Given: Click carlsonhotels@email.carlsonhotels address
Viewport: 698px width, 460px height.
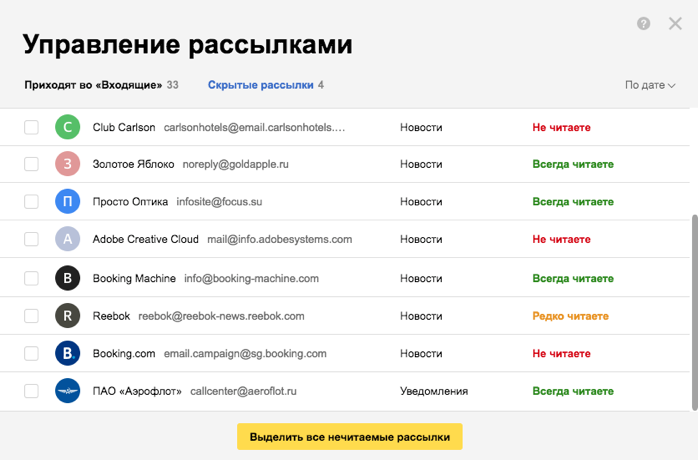Looking at the screenshot, I should 254,127.
